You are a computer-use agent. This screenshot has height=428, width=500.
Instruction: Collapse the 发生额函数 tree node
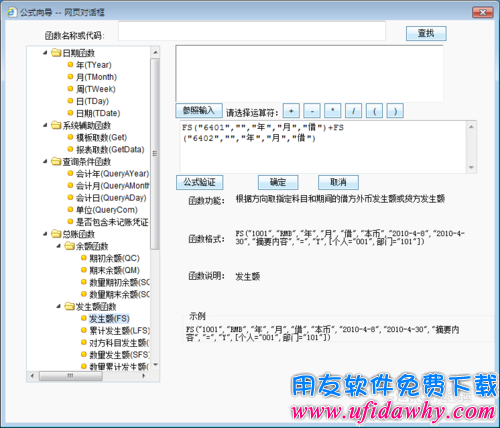(59, 306)
